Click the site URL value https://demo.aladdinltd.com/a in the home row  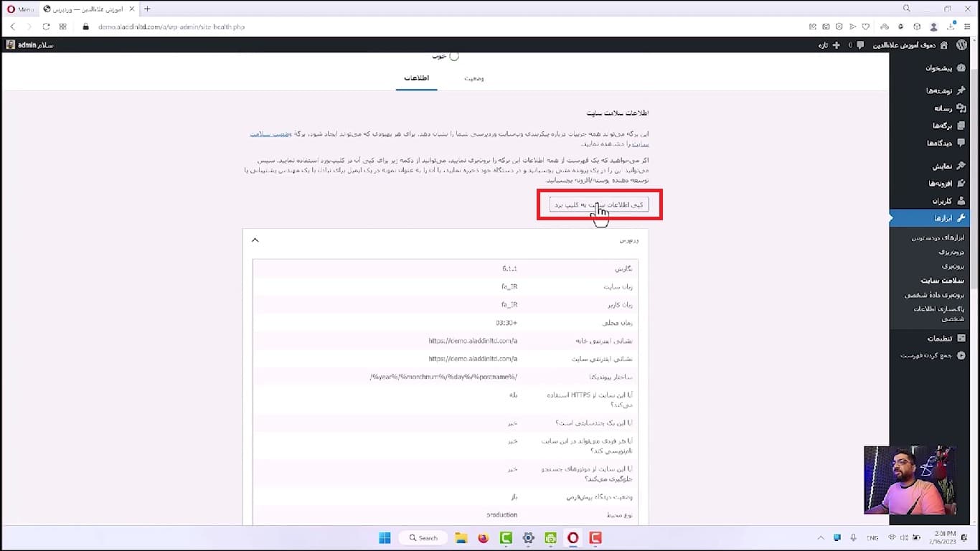click(x=473, y=340)
